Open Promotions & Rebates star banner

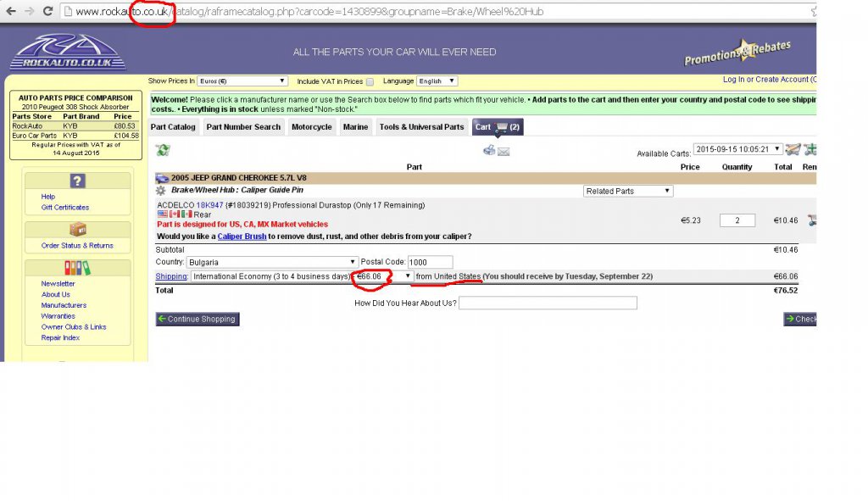[x=737, y=53]
